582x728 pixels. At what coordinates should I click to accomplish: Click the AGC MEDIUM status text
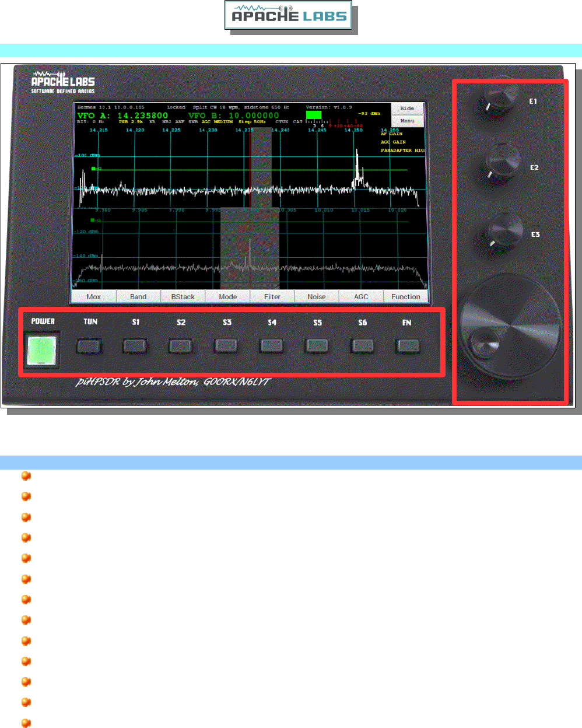[217, 122]
